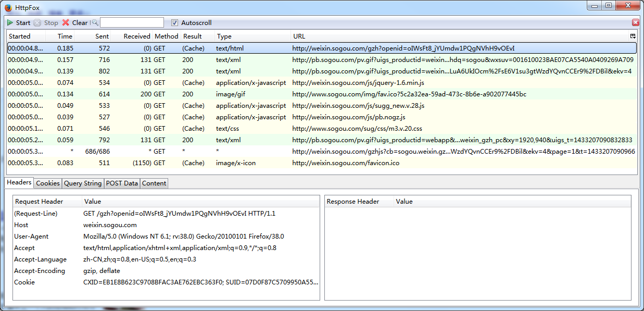Select the weixin.sogou.com/gzh?openid request row
Image resolution: width=644 pixels, height=311 pixels.
coord(322,48)
